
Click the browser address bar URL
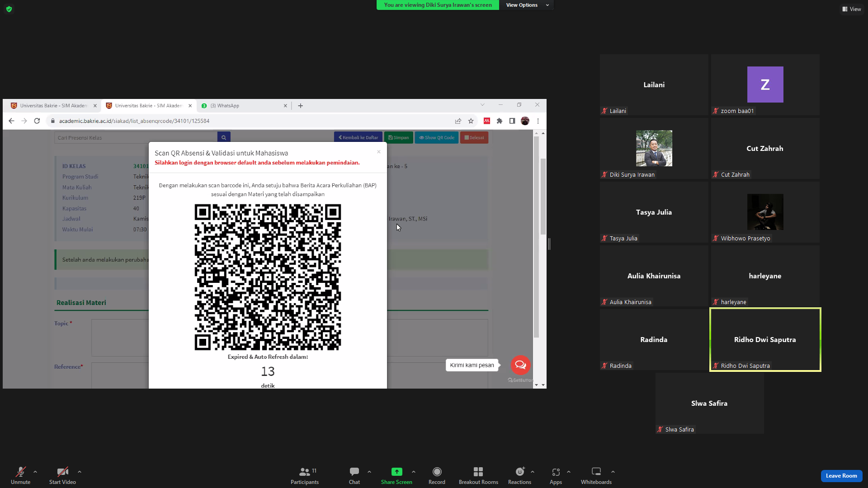coord(134,121)
